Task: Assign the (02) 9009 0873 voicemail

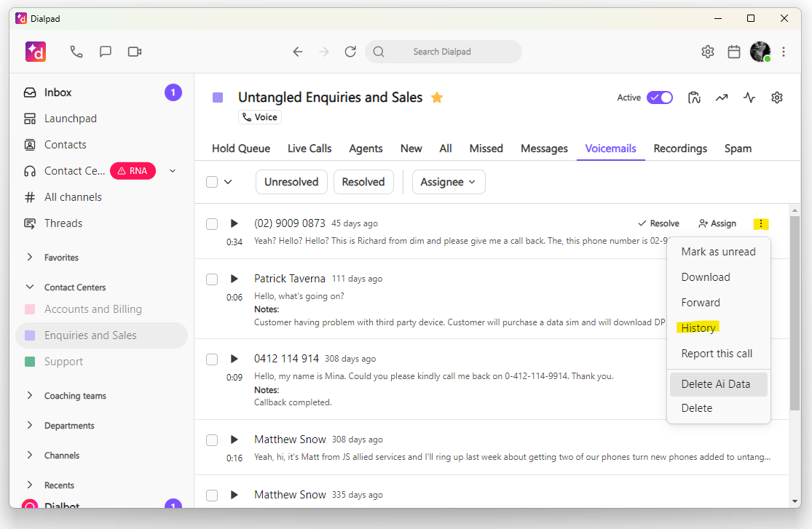Action: pos(717,223)
